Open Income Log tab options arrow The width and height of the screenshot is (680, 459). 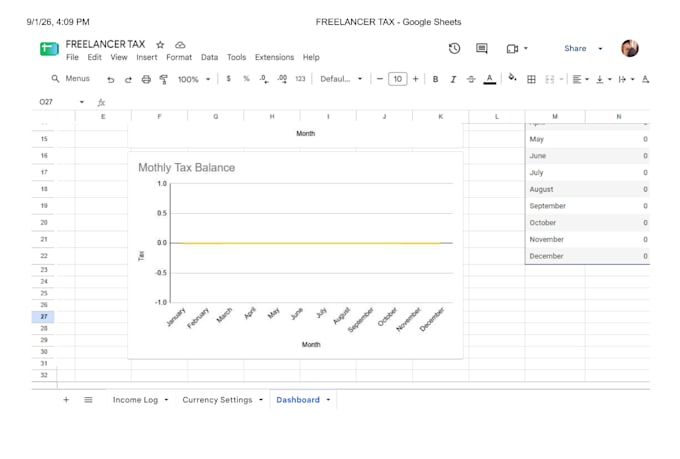pos(166,400)
